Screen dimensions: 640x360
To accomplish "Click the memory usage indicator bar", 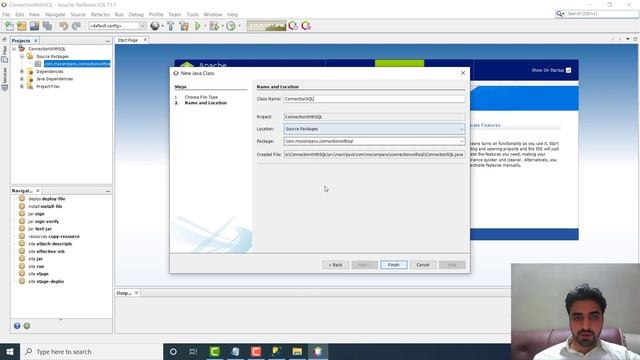I will (x=266, y=26).
